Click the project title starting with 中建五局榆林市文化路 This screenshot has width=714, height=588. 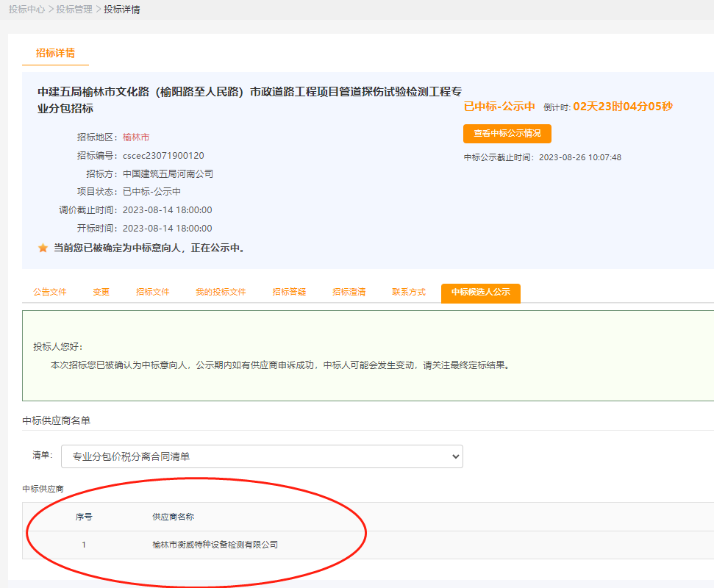pos(249,100)
